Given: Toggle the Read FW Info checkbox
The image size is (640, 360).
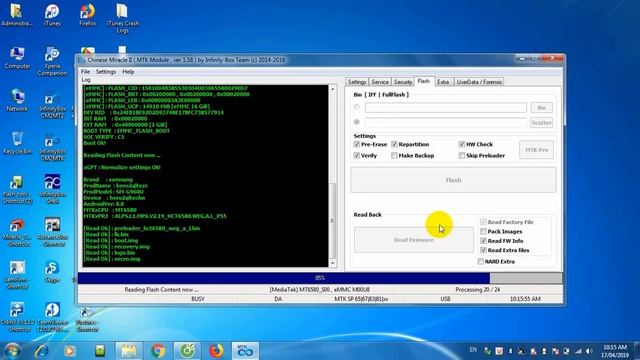Looking at the screenshot, I should point(483,241).
